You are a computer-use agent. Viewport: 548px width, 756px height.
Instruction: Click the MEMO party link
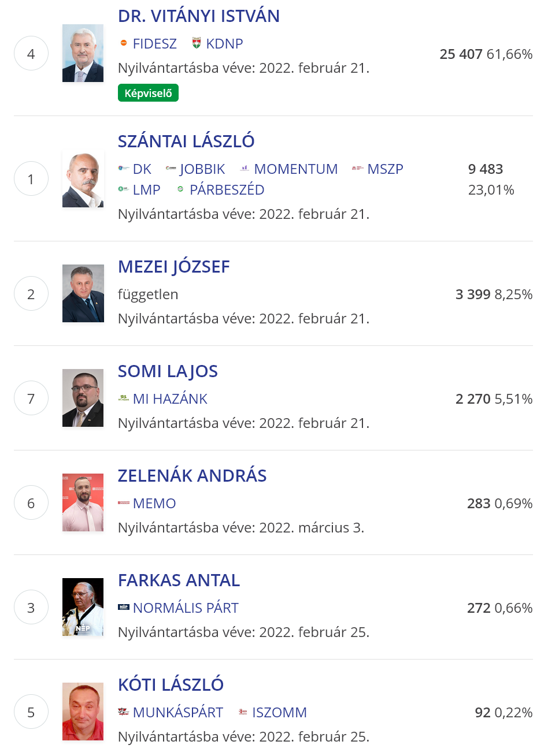(154, 504)
